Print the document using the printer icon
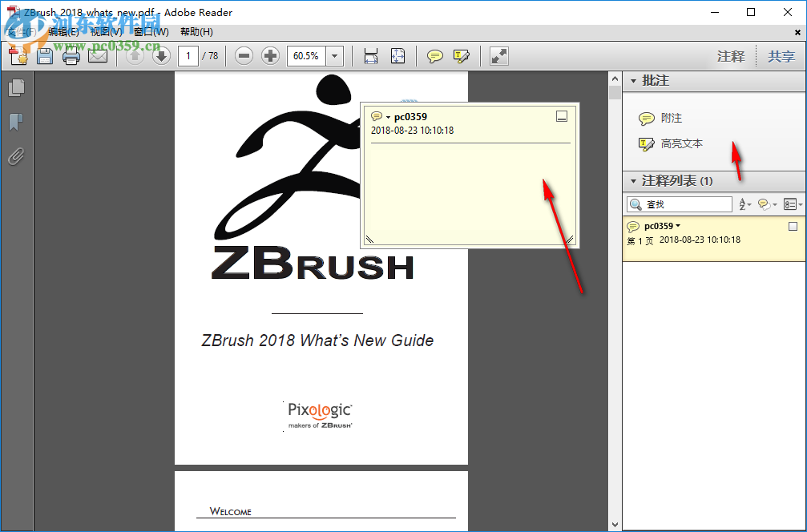 (x=71, y=55)
